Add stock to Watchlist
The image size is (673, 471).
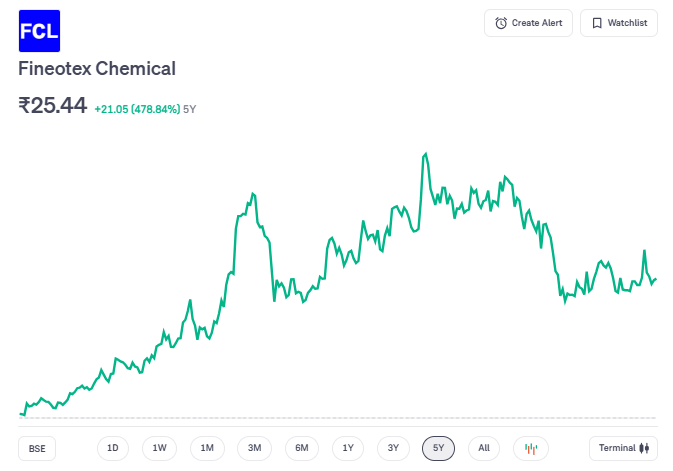click(x=618, y=23)
